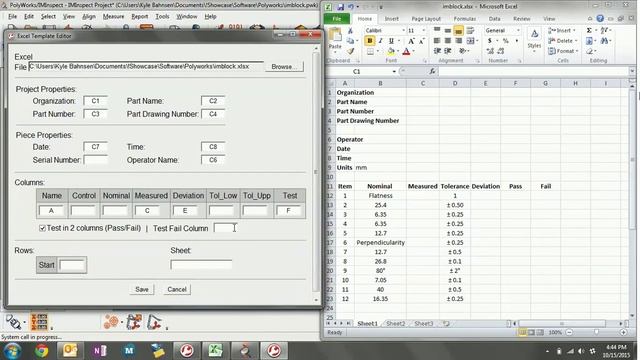Click the Increase Font Size icon

coord(411,41)
